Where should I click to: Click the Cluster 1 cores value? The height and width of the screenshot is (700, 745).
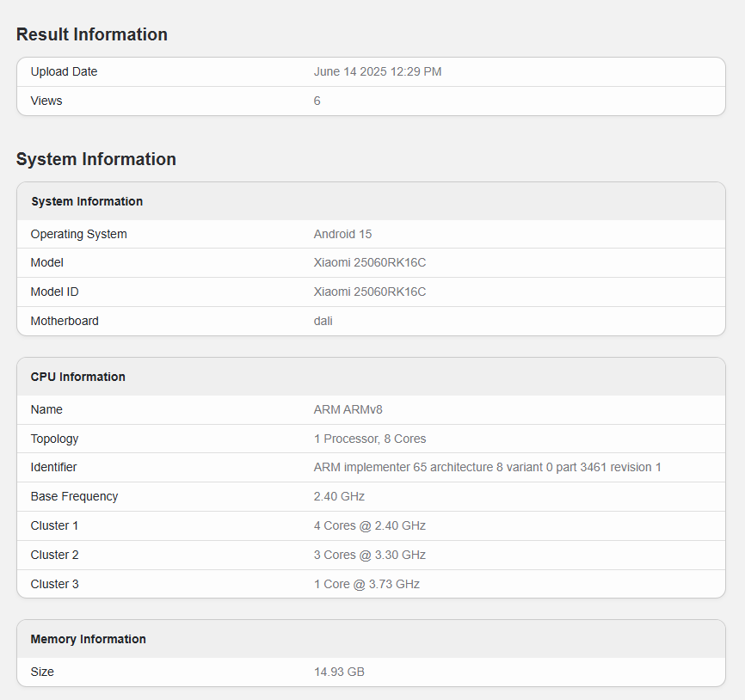click(x=370, y=526)
